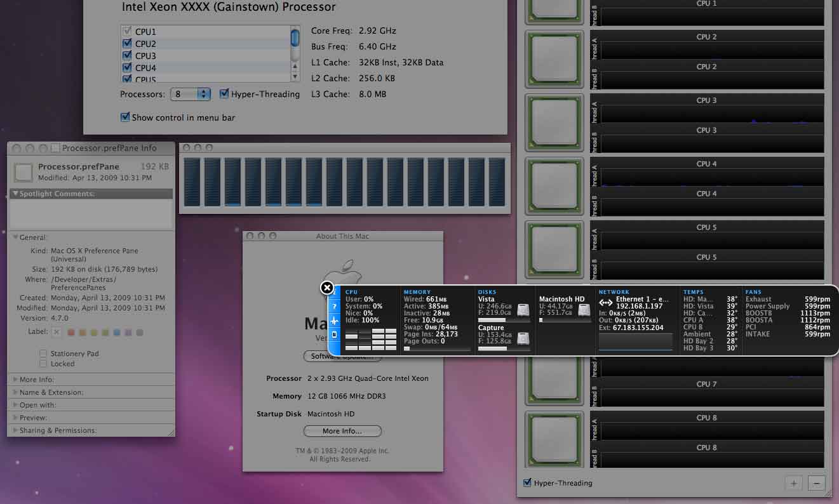Click the Vista disk drive icon
Image resolution: width=839 pixels, height=504 pixels.
pos(523,310)
